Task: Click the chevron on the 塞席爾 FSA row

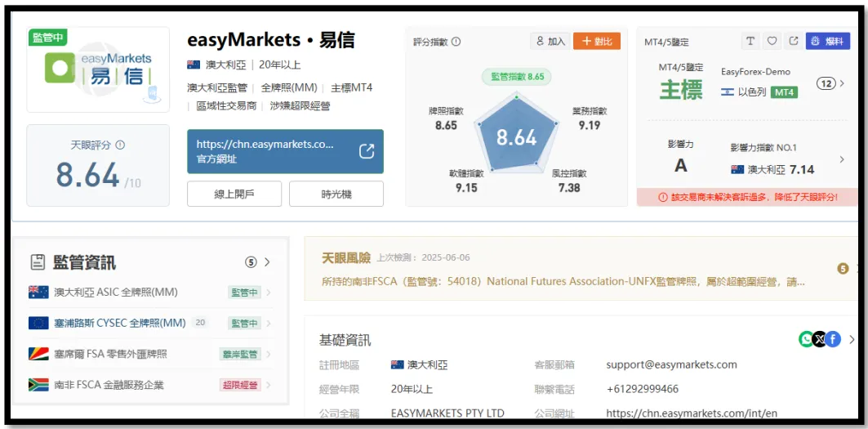Action: click(x=269, y=354)
